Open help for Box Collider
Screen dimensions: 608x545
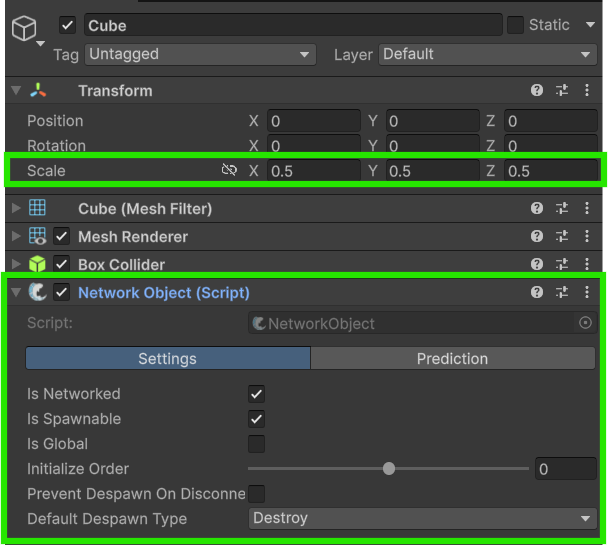537,264
